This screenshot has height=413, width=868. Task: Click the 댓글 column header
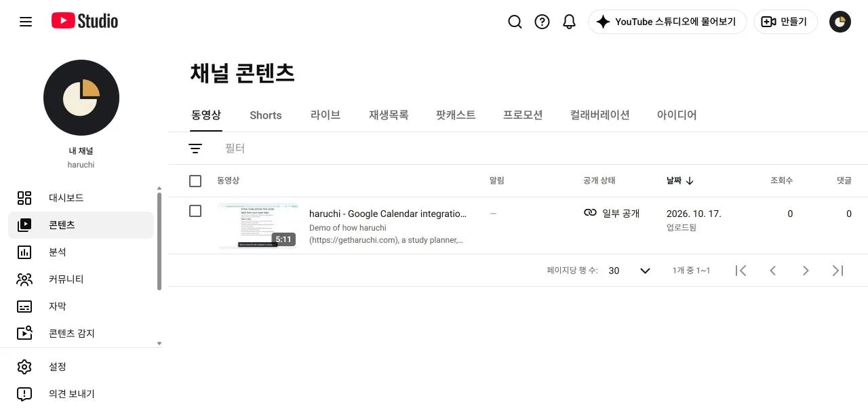point(844,180)
